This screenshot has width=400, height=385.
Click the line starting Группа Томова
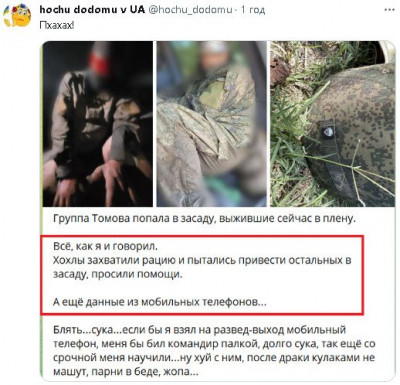203,219
